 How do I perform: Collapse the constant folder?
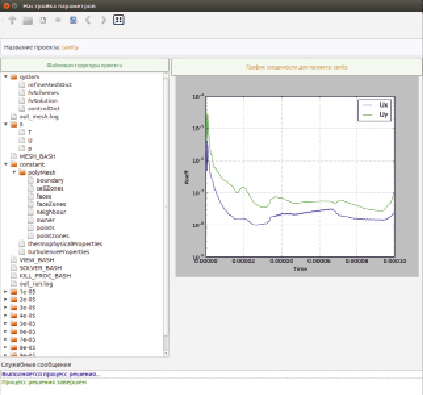click(x=6, y=164)
